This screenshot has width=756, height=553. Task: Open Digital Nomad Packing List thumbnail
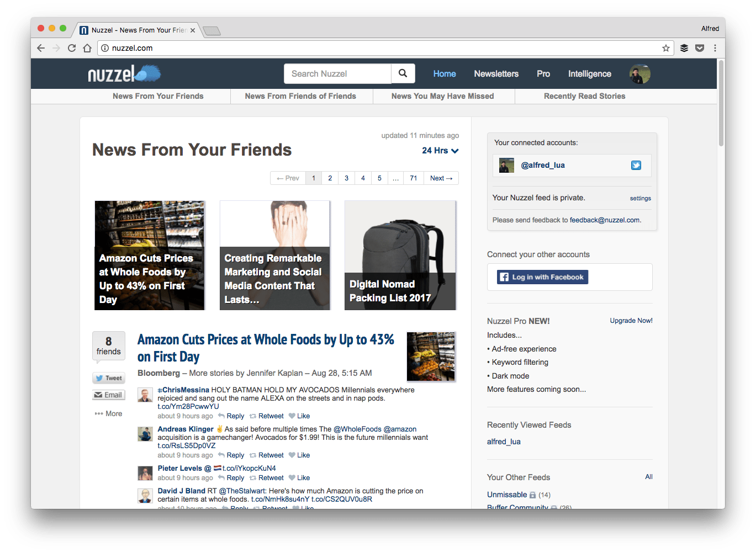click(400, 255)
